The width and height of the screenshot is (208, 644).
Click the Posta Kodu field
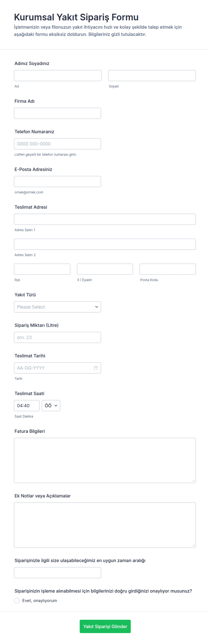click(x=168, y=269)
